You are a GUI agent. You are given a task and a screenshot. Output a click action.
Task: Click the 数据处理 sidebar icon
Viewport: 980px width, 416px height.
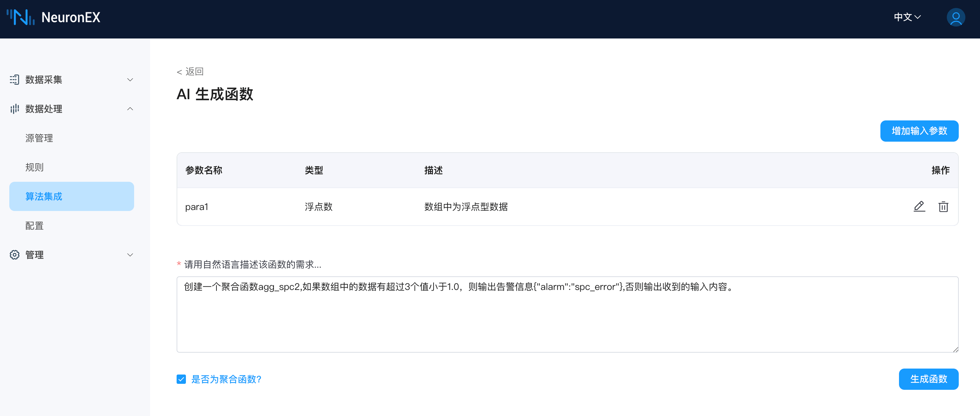(14, 109)
